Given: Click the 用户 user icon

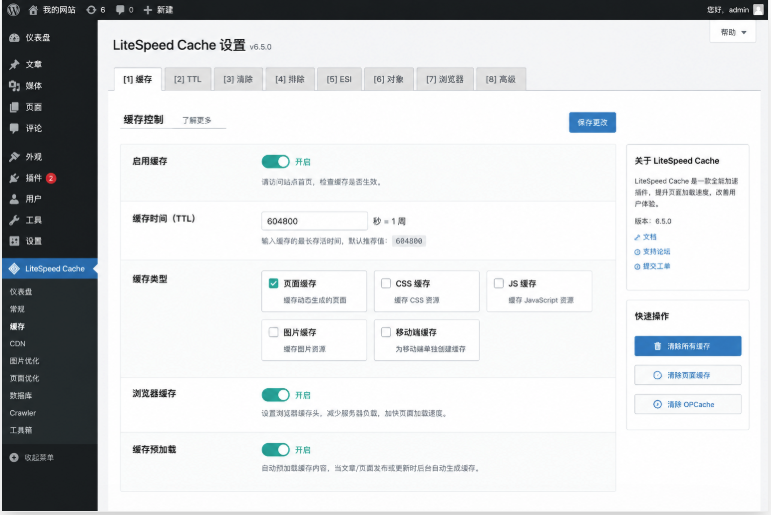Looking at the screenshot, I should coord(14,199).
